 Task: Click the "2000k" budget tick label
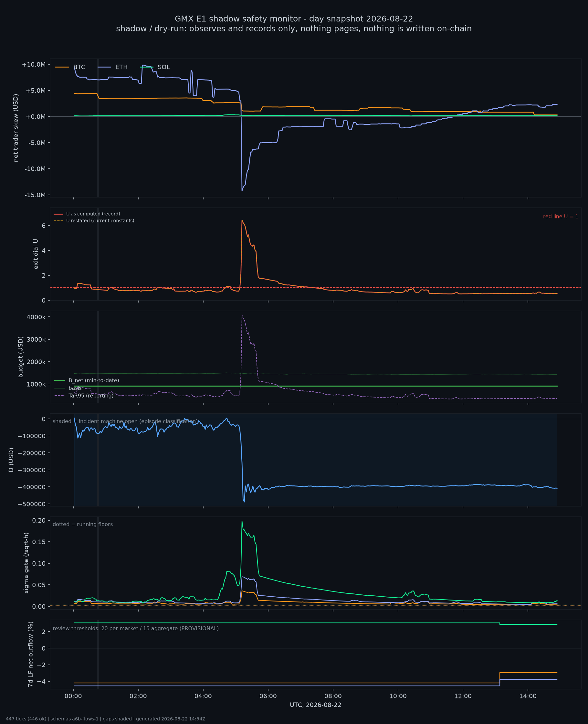pyautogui.click(x=36, y=362)
